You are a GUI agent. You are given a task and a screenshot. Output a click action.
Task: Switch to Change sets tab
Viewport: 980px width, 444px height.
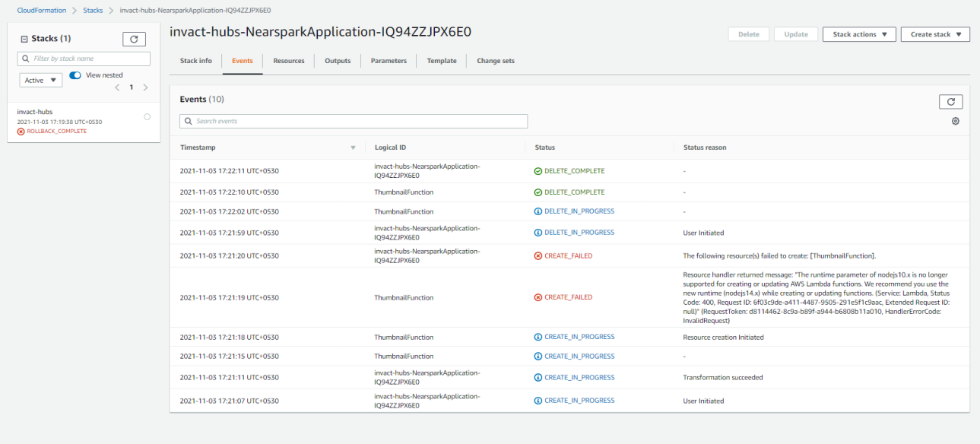[496, 61]
